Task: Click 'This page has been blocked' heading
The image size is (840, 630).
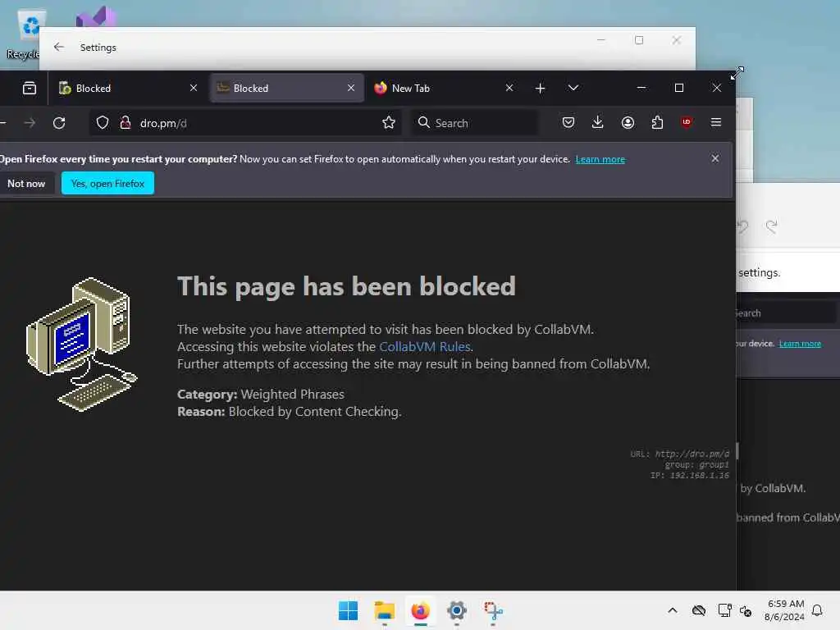Action: coord(347,286)
